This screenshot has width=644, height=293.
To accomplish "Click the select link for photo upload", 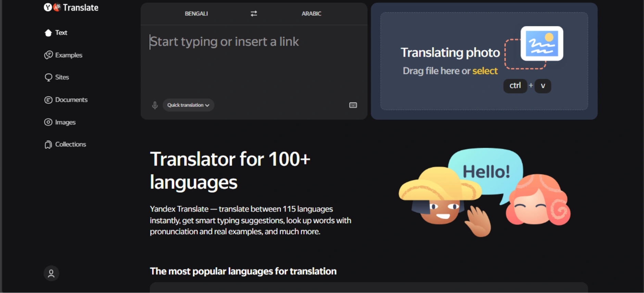I will 485,71.
